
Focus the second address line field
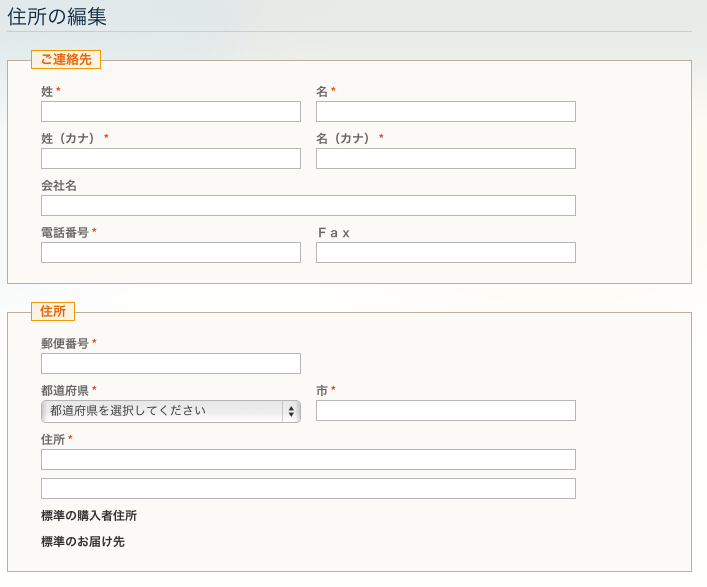pos(308,489)
